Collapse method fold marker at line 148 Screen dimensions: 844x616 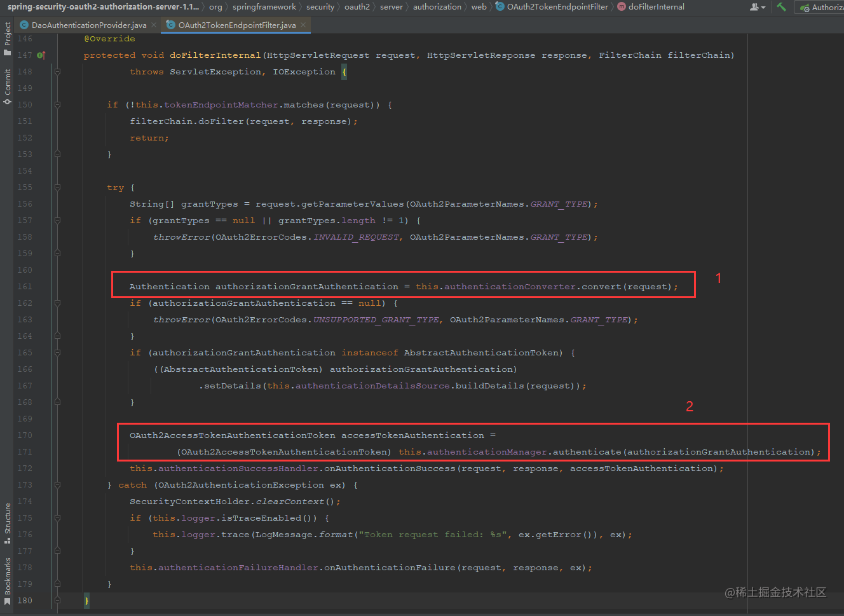(x=57, y=72)
